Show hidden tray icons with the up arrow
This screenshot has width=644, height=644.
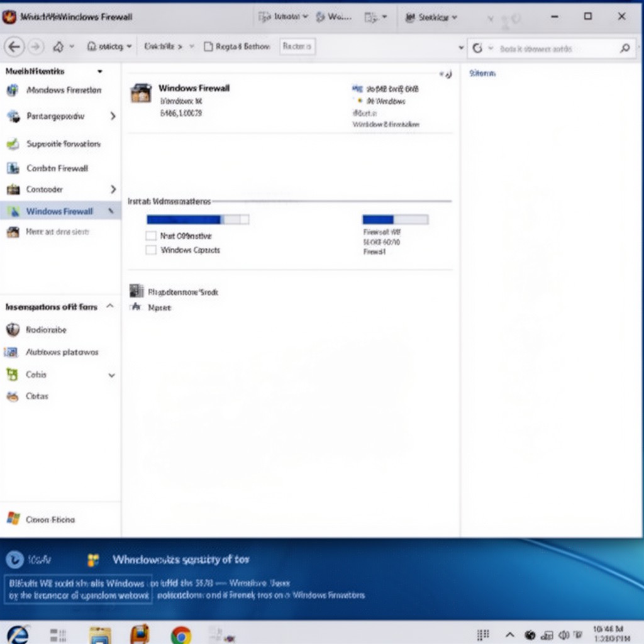click(509, 635)
